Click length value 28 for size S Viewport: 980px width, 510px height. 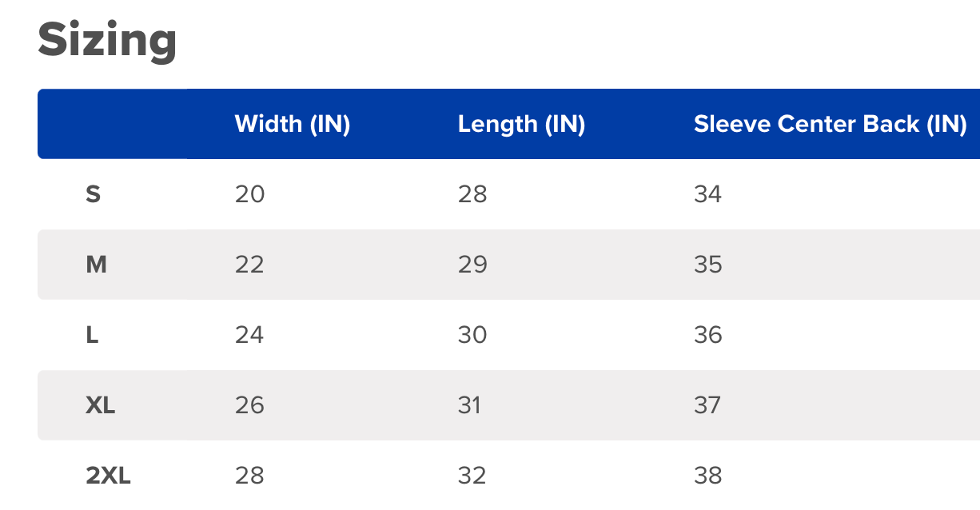pyautogui.click(x=472, y=194)
